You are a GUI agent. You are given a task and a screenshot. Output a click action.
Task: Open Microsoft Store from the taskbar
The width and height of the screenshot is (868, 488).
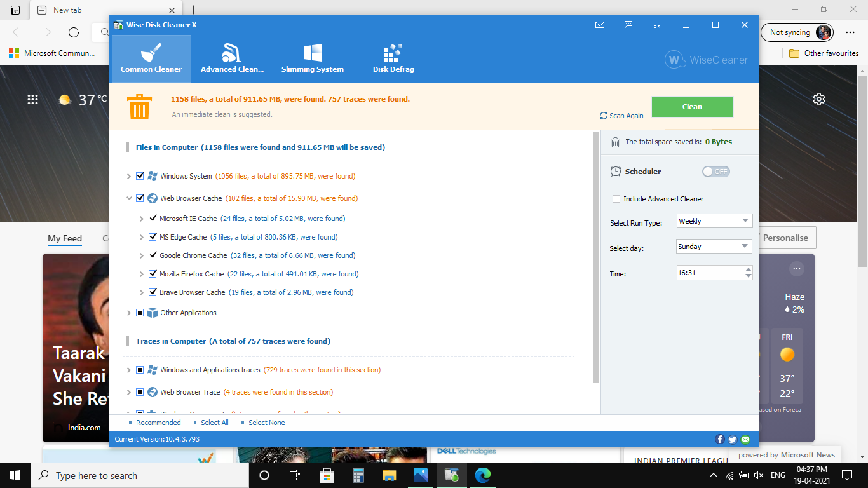point(327,475)
